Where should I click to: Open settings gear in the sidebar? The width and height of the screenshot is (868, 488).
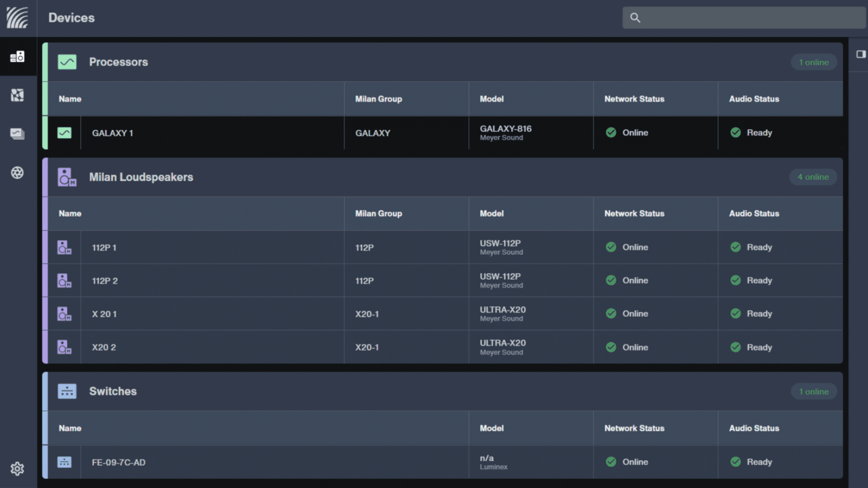pyautogui.click(x=17, y=468)
